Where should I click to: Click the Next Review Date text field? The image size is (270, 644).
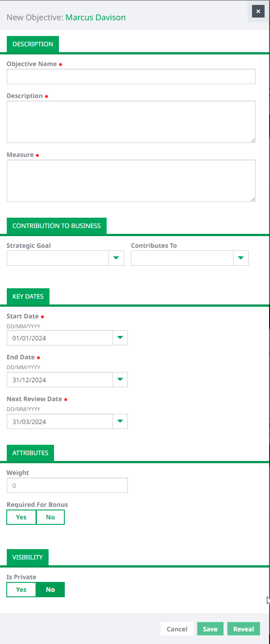pos(59,421)
